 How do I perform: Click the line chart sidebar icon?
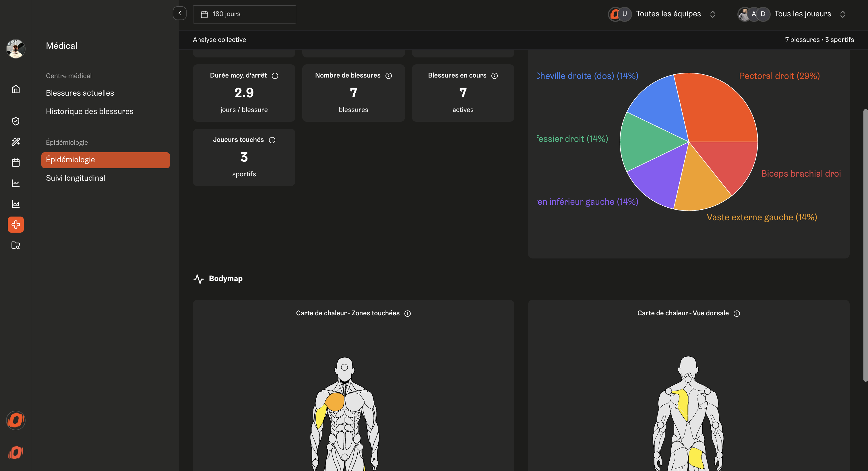pos(15,183)
